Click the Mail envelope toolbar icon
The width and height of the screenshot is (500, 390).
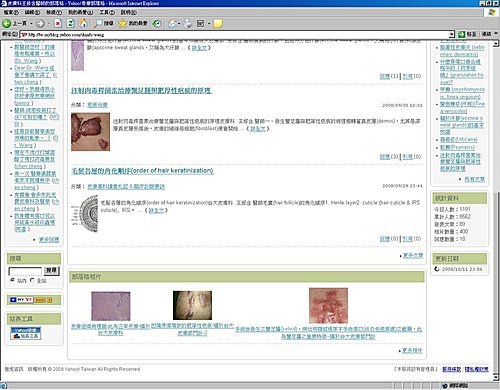tap(172, 23)
